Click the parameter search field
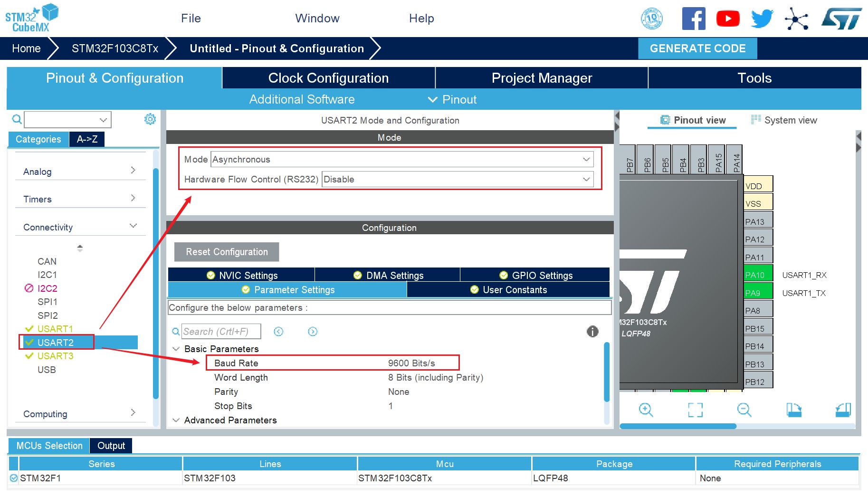This screenshot has height=497, width=868. click(221, 332)
